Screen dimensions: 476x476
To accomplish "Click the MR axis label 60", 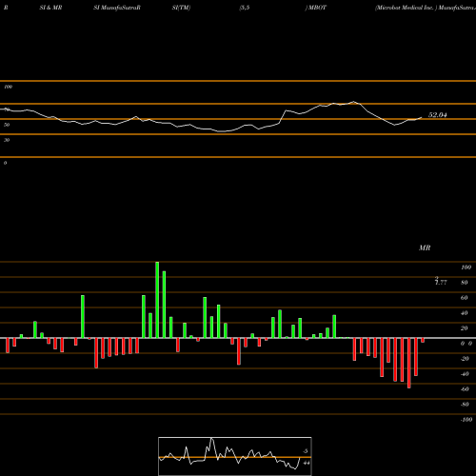I will pyautogui.click(x=465, y=298).
